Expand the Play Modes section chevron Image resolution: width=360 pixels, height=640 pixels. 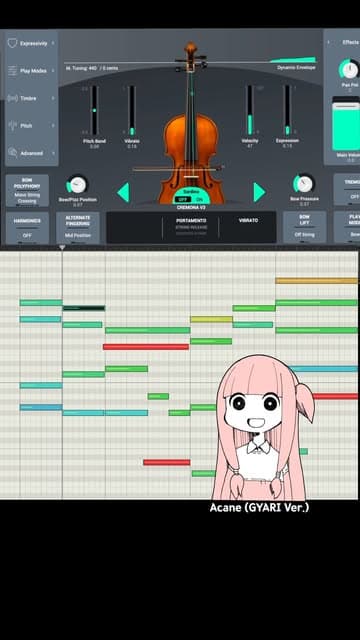(x=53, y=71)
